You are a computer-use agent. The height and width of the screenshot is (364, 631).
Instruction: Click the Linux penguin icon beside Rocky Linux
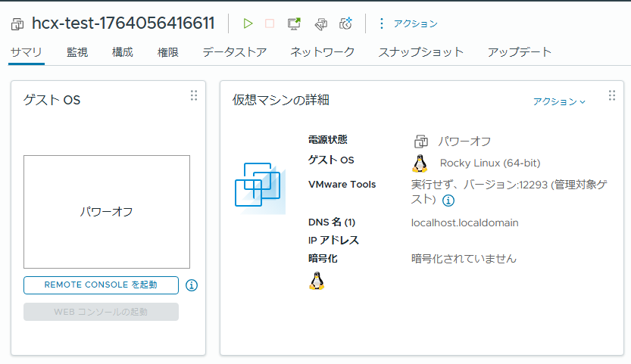click(x=420, y=163)
